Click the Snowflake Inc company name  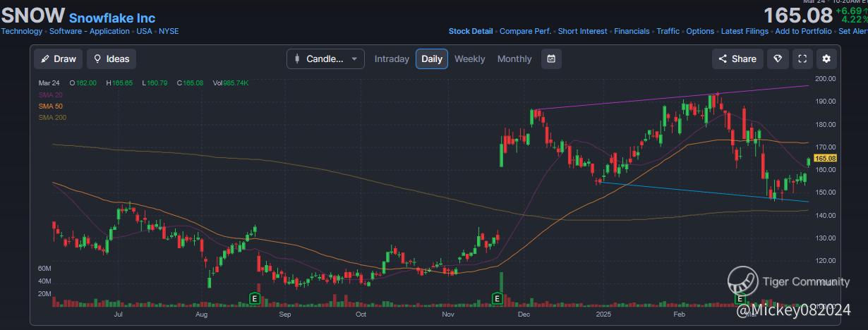[x=112, y=18]
